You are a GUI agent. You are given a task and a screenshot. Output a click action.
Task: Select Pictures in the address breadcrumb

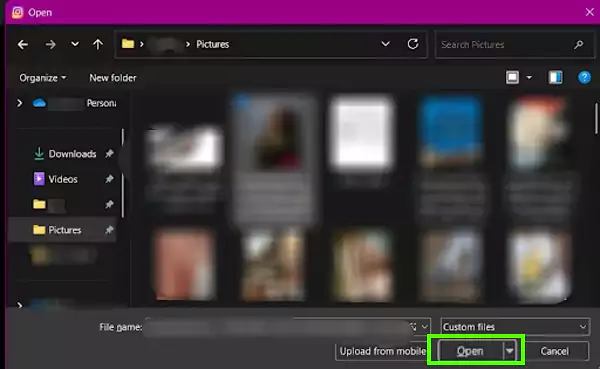coord(213,44)
